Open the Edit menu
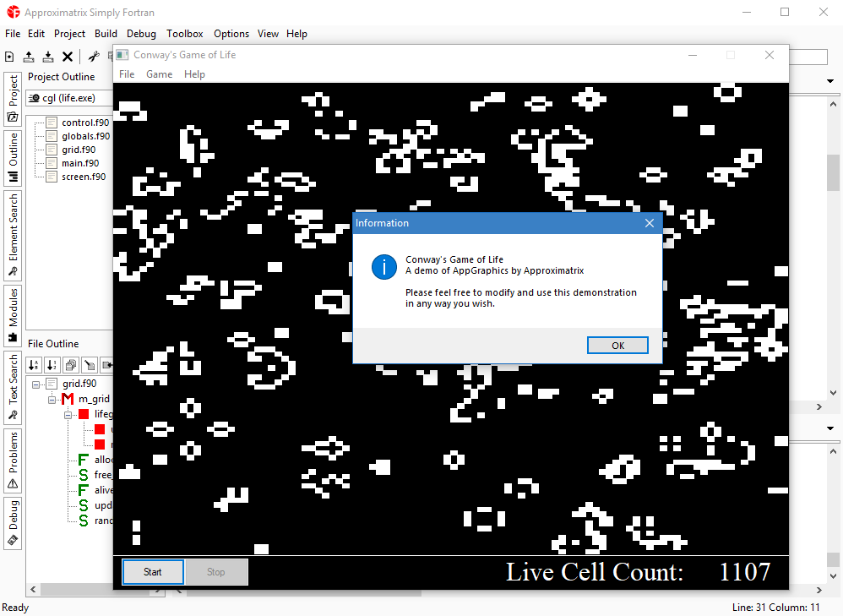 click(x=36, y=33)
